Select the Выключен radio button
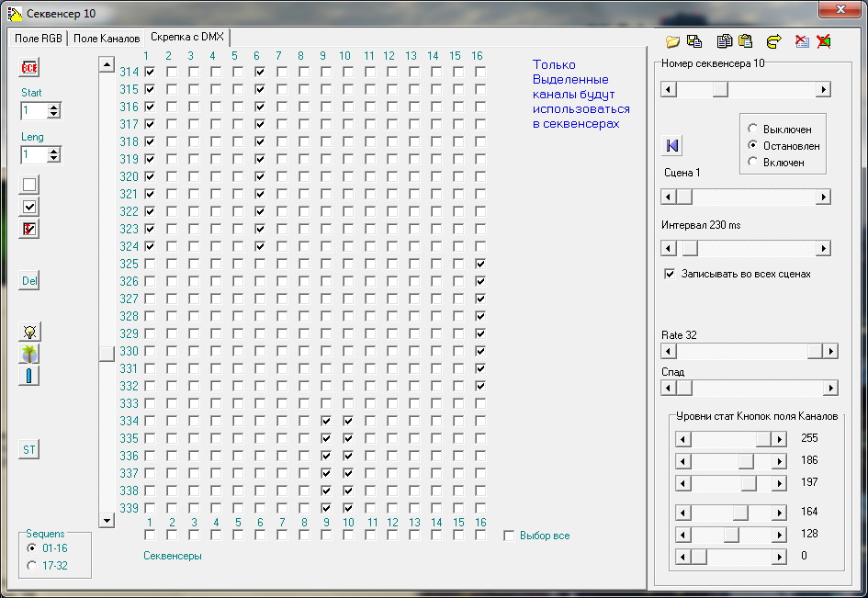Screen dimensions: 868x598 pyautogui.click(x=752, y=129)
